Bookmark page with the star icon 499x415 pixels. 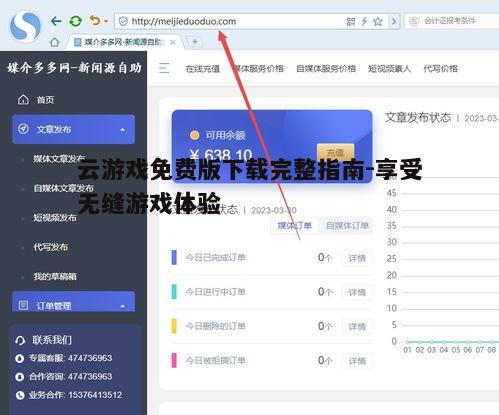pyautogui.click(x=378, y=22)
